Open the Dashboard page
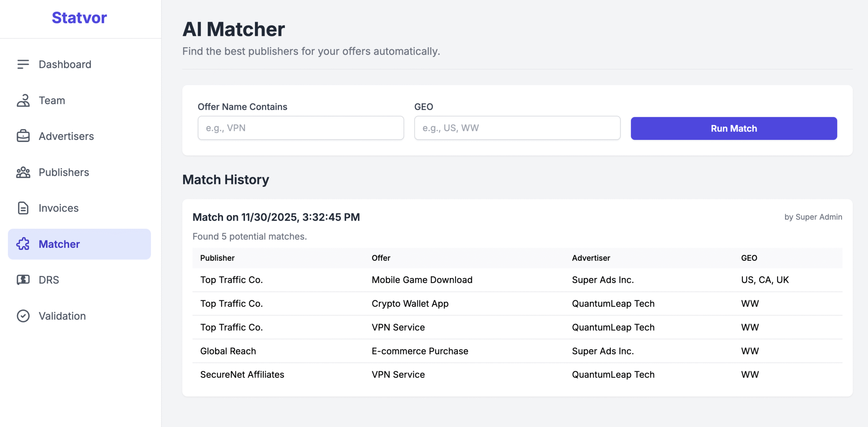 [65, 64]
